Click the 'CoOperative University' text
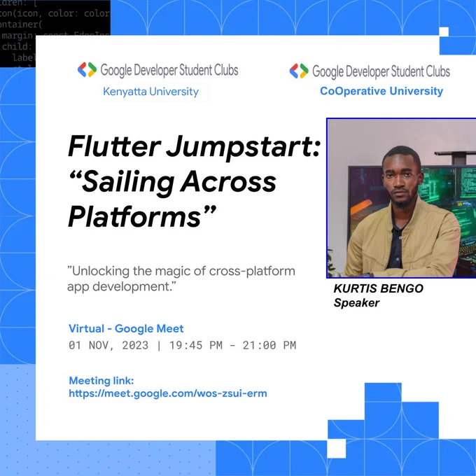Screen dimensions: 476x476 pyautogui.click(x=381, y=91)
